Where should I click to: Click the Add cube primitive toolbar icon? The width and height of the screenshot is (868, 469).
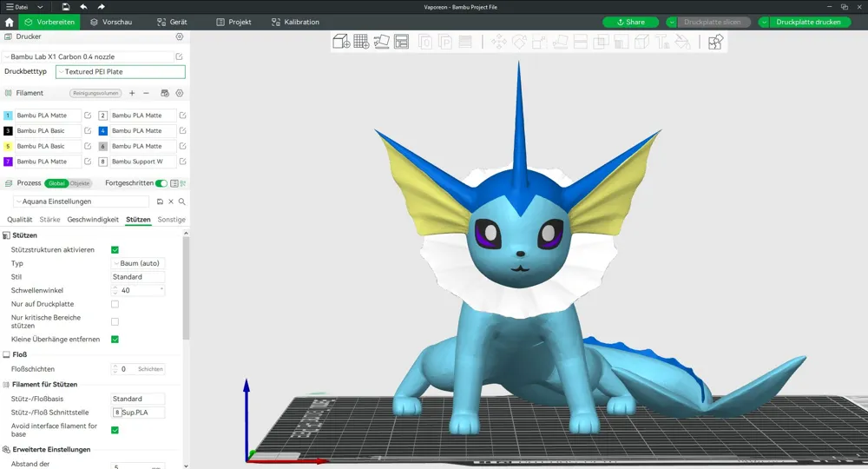(x=341, y=42)
